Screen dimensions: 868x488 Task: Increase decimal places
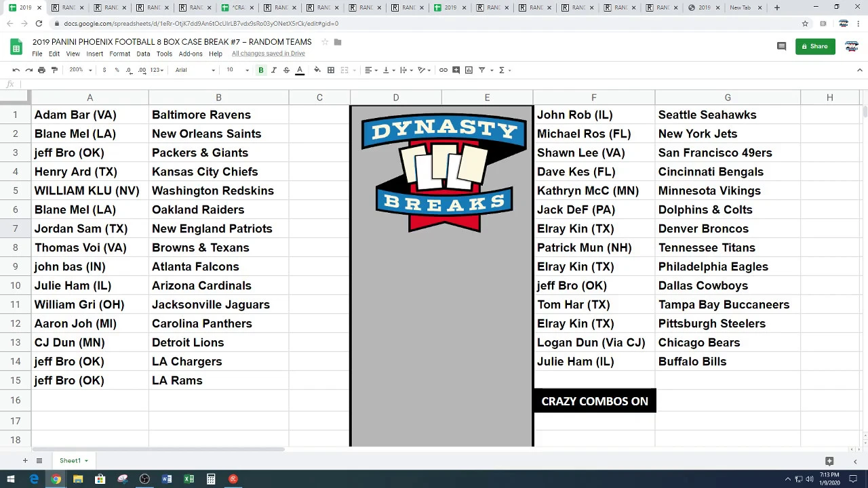pyautogui.click(x=142, y=70)
